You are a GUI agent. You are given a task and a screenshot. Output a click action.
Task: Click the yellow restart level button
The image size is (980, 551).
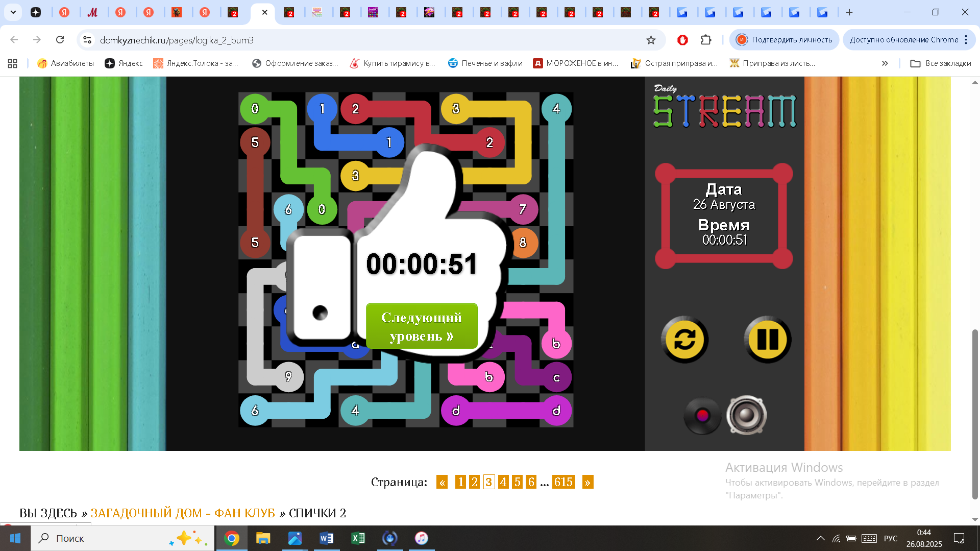684,340
